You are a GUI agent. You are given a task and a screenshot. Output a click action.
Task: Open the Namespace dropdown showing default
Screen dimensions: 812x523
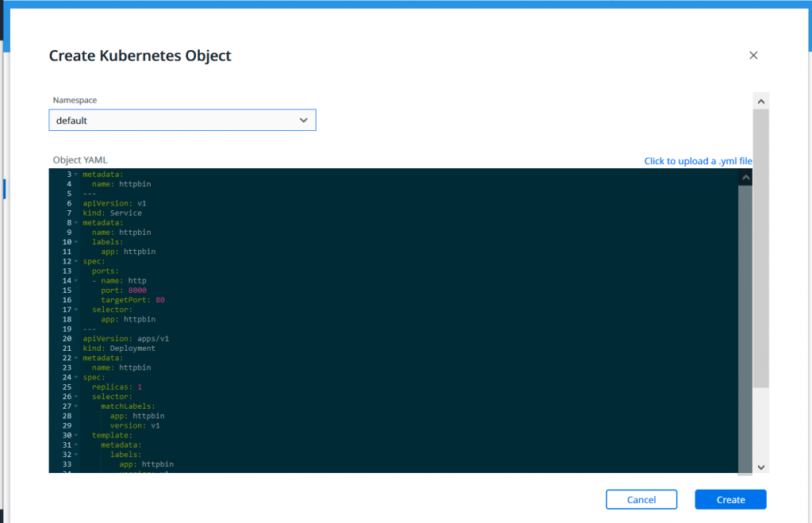click(182, 121)
